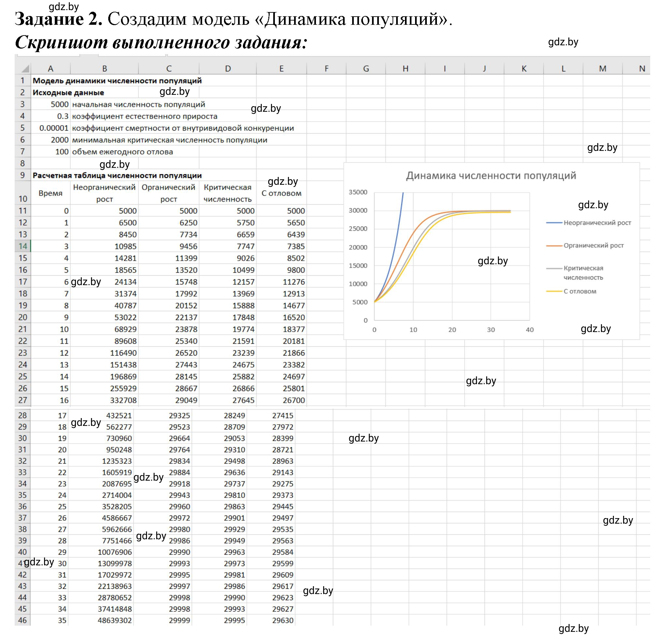Select row 46 header
This screenshot has width=672, height=639.
[x=22, y=620]
